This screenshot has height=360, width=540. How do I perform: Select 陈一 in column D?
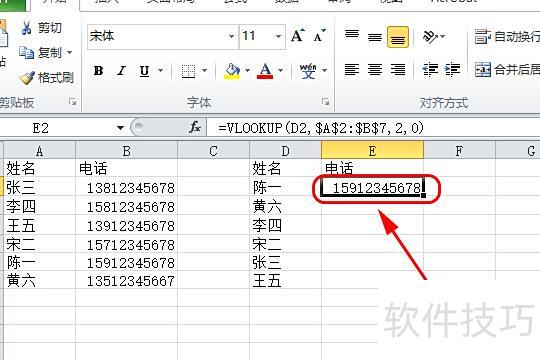click(285, 187)
